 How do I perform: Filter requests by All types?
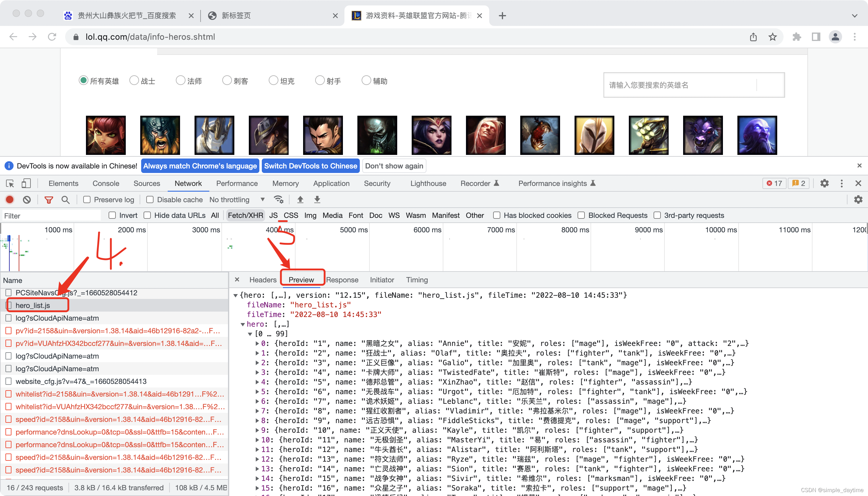pyautogui.click(x=215, y=215)
